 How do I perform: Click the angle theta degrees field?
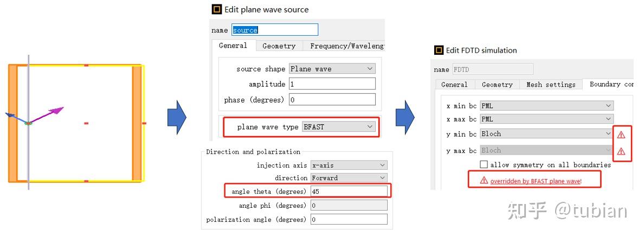pyautogui.click(x=349, y=192)
